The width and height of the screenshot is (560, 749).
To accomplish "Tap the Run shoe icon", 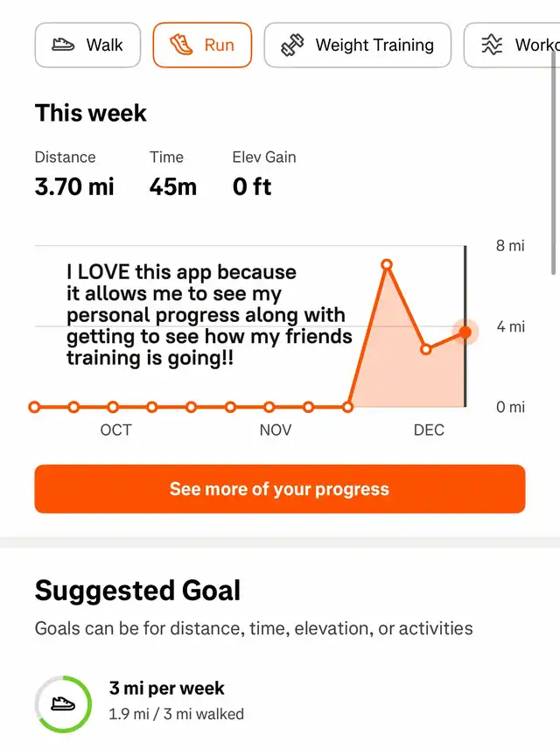I will click(x=182, y=45).
